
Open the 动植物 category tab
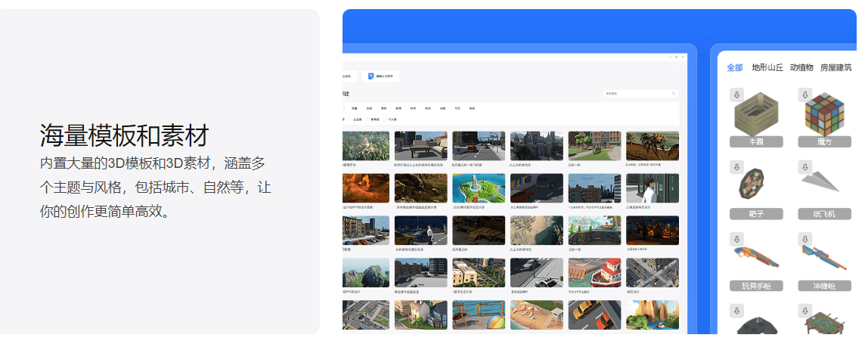click(x=801, y=67)
